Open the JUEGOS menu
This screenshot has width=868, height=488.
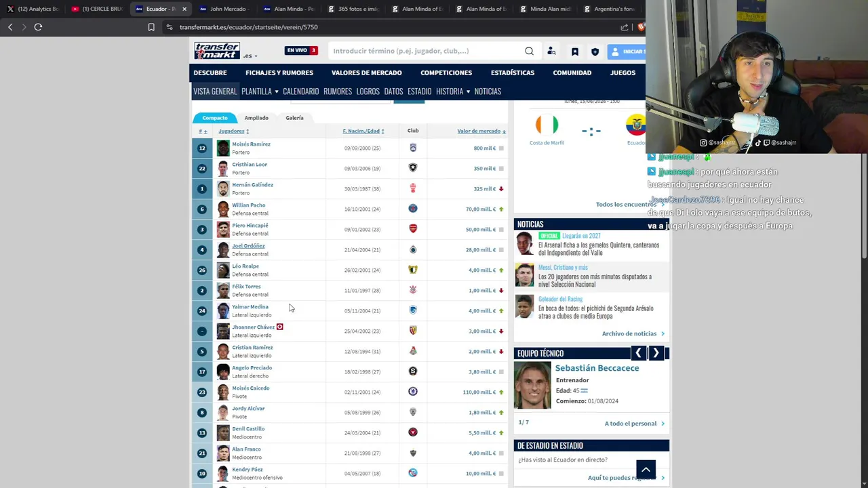click(623, 73)
